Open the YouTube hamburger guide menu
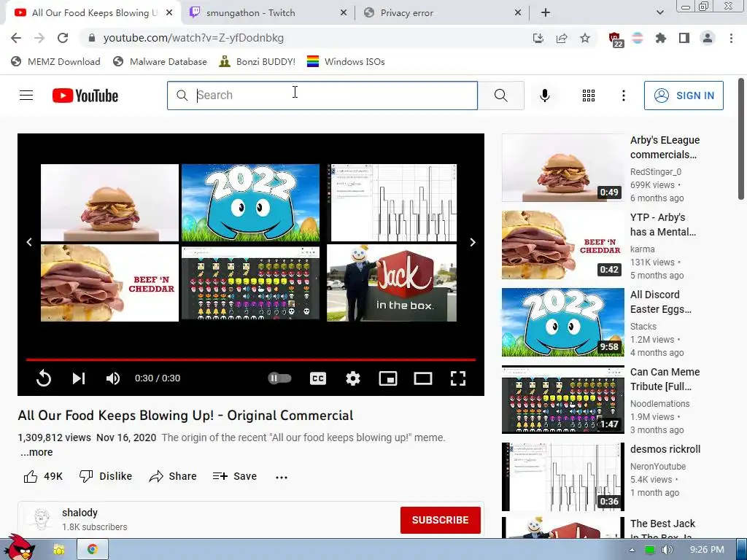747x560 pixels. pos(26,96)
